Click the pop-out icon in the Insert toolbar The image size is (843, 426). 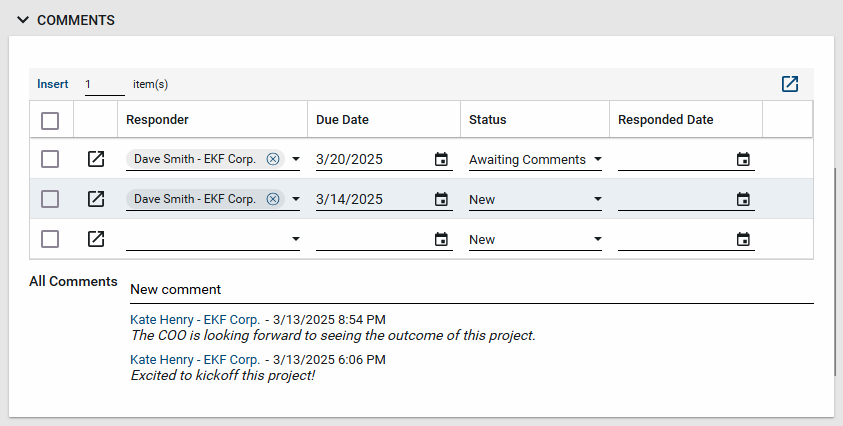(790, 84)
